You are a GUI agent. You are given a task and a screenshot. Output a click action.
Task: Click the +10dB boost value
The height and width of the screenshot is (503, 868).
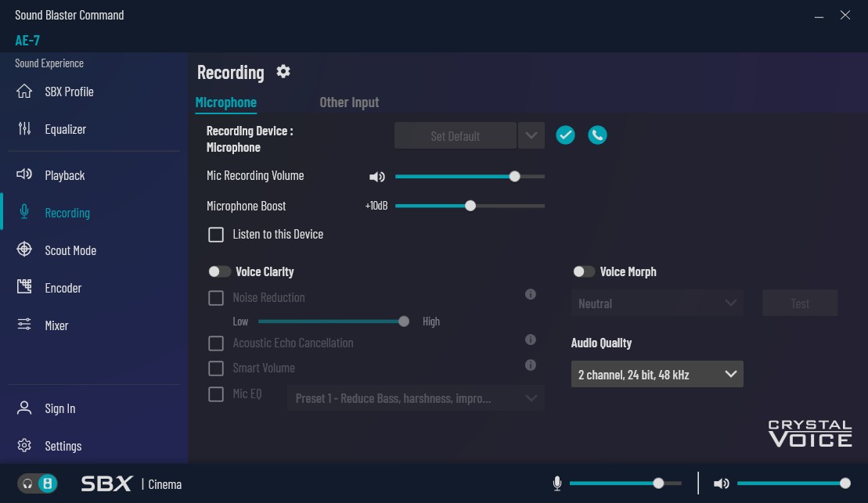[376, 206]
